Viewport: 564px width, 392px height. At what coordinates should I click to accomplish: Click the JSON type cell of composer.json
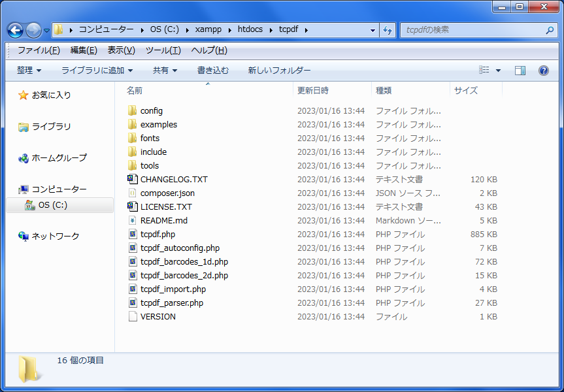(x=408, y=193)
